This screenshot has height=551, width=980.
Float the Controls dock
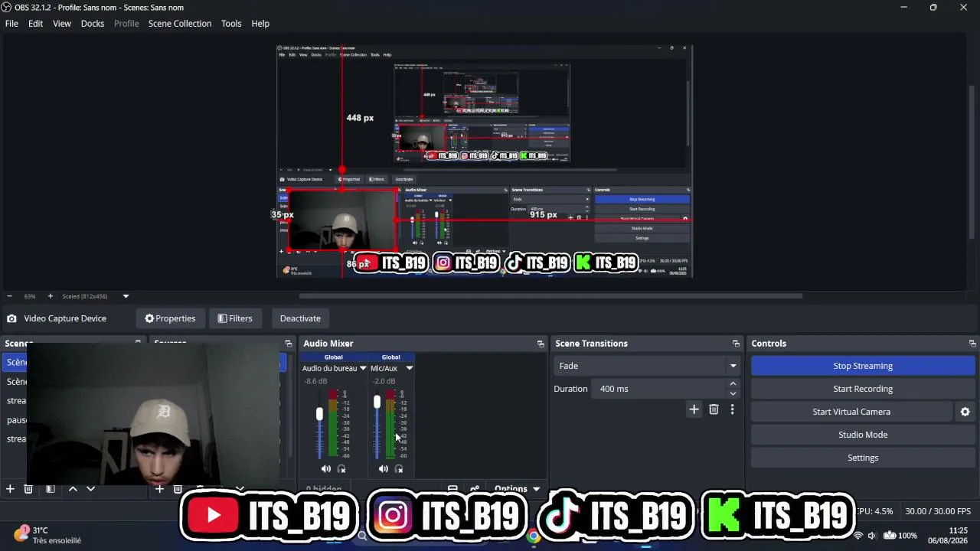(972, 344)
